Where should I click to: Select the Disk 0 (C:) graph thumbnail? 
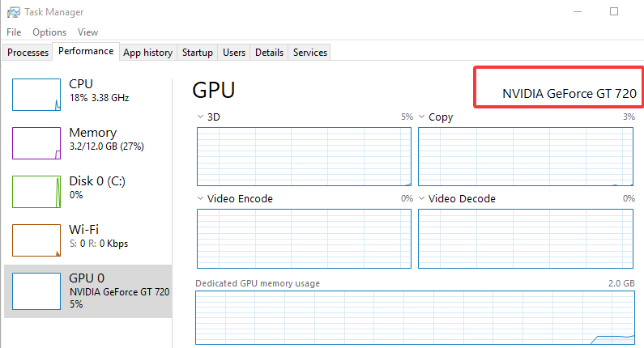tap(36, 192)
